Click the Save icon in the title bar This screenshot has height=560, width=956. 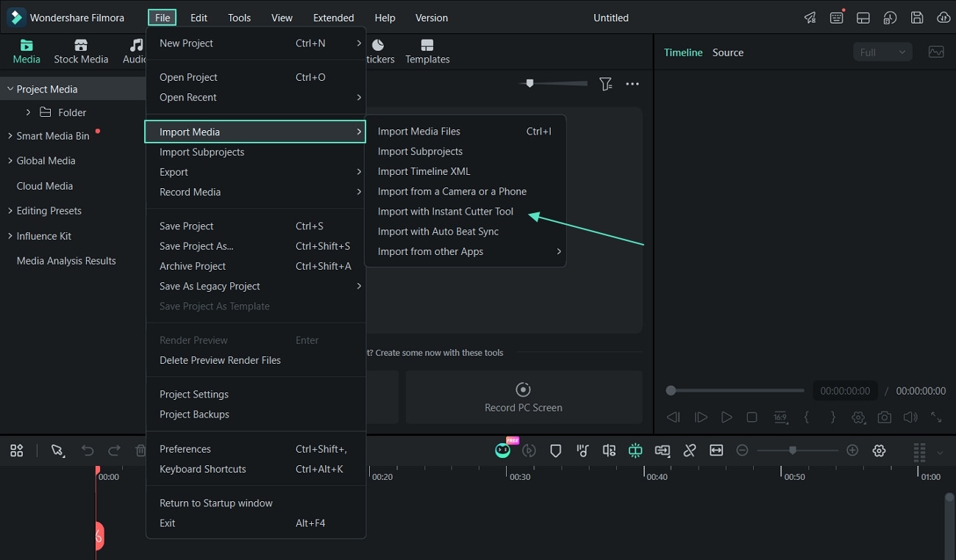(917, 18)
